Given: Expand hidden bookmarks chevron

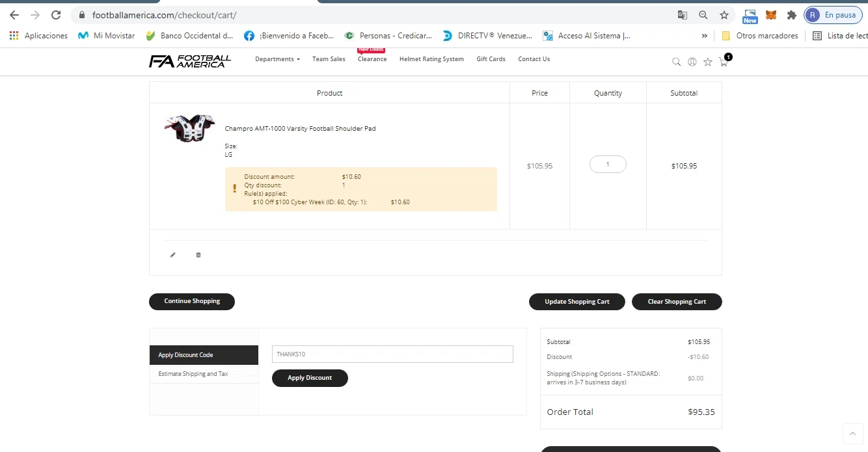Looking at the screenshot, I should click(x=704, y=36).
